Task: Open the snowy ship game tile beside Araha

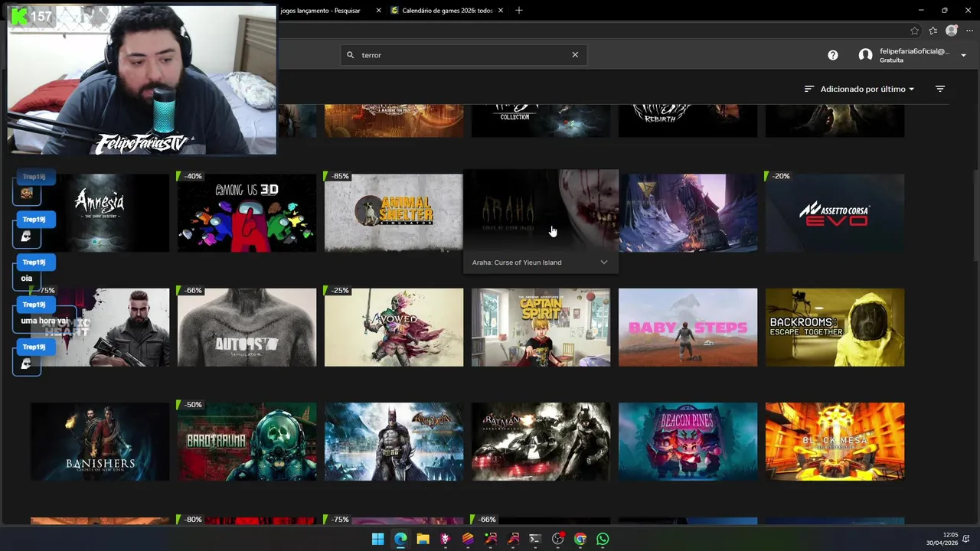Action: (x=689, y=213)
